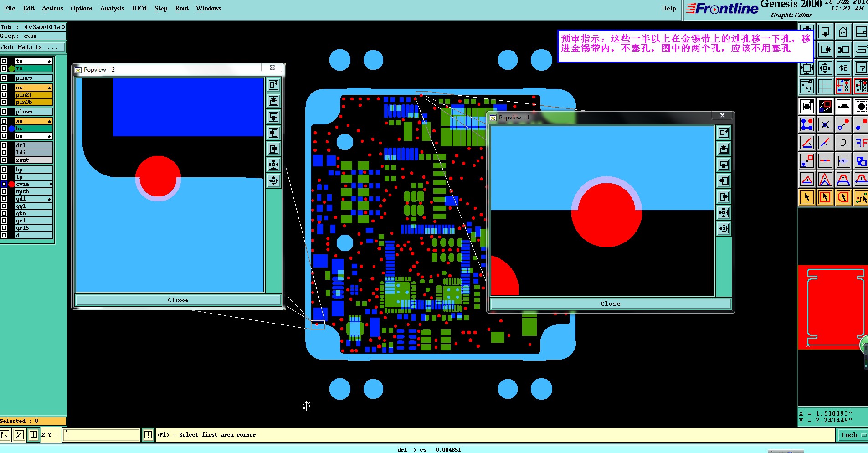Toggle checkbox for layer drl
This screenshot has width=868, height=453.
click(4, 145)
